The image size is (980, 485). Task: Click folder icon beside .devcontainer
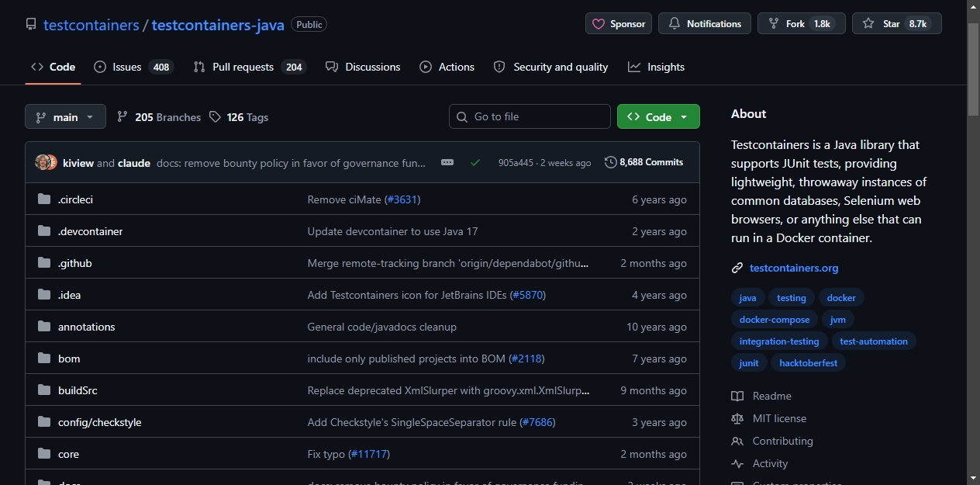tap(44, 231)
